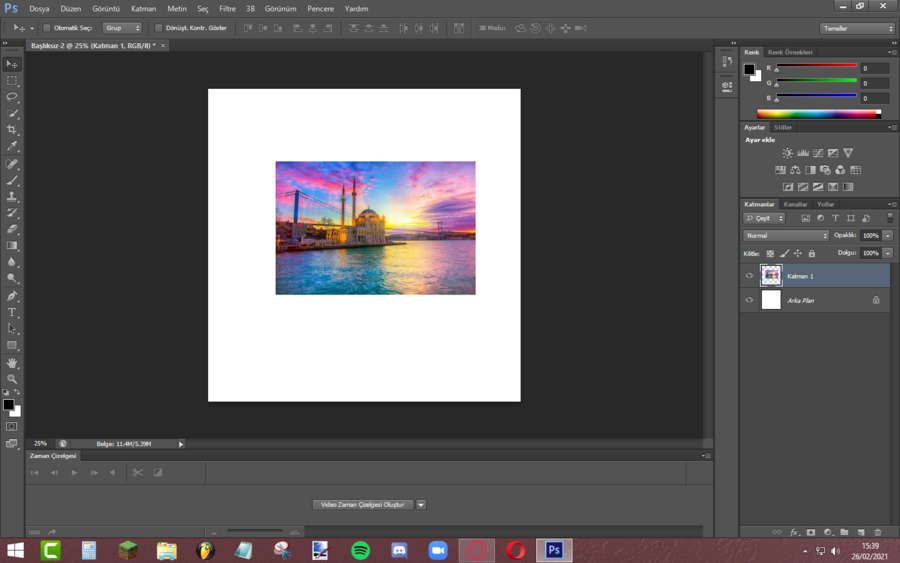
Task: Switch to the Renk Örnekleri tab
Action: (790, 52)
